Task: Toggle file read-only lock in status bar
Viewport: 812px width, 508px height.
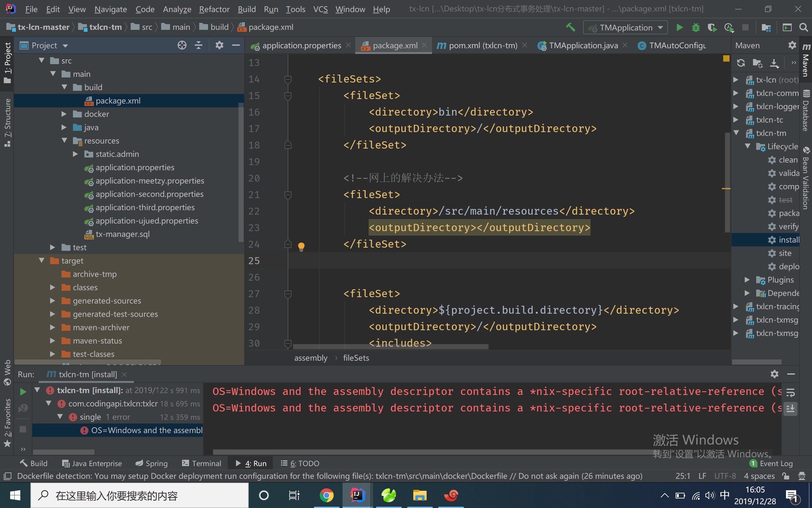Action: 785,476
